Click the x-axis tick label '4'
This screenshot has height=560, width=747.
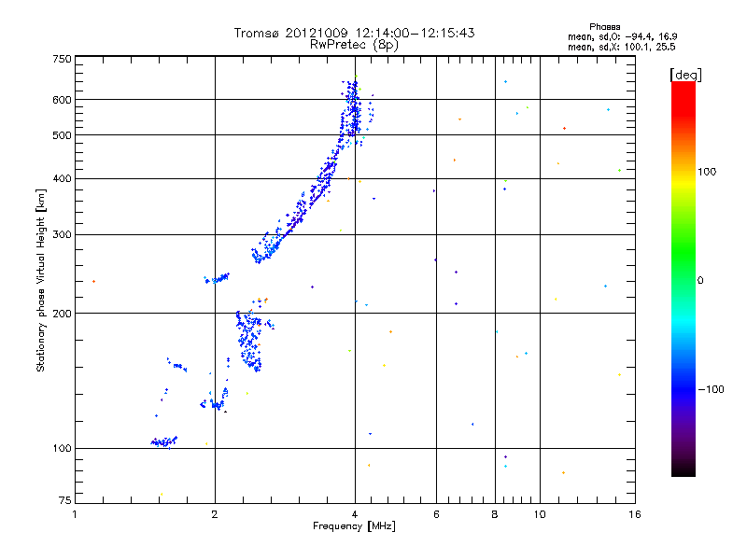[355, 514]
